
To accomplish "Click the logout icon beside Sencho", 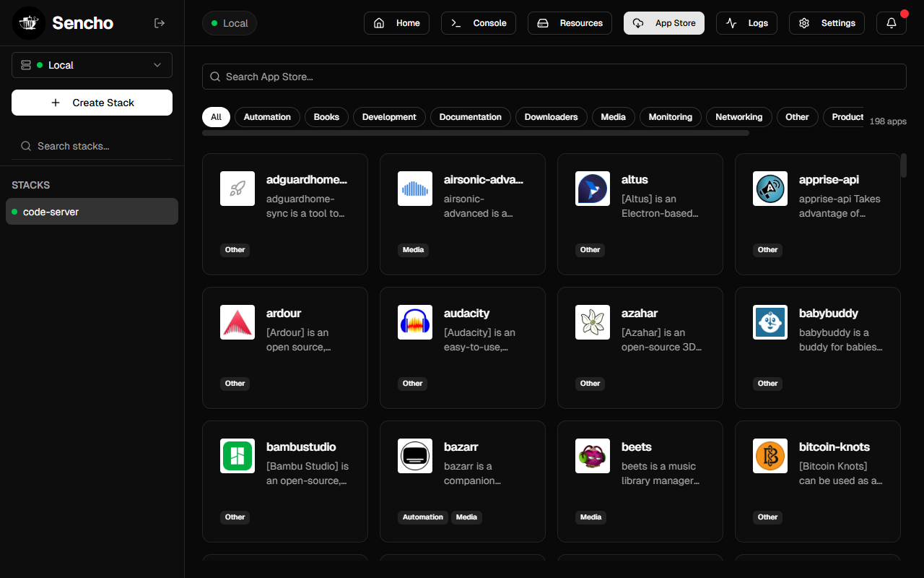I will click(160, 23).
